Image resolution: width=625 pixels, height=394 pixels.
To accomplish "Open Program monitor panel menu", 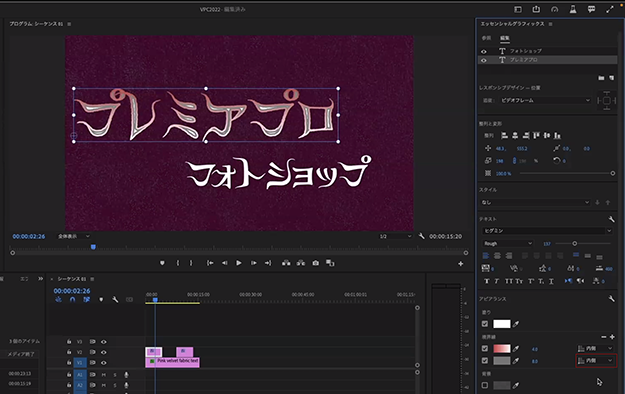I will coord(69,24).
